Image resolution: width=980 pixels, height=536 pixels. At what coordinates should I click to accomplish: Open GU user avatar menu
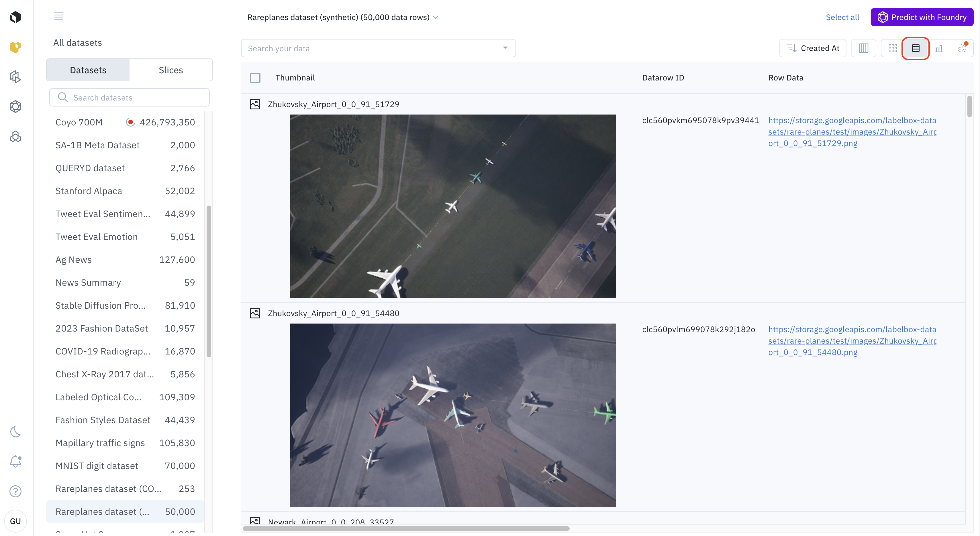click(x=15, y=521)
